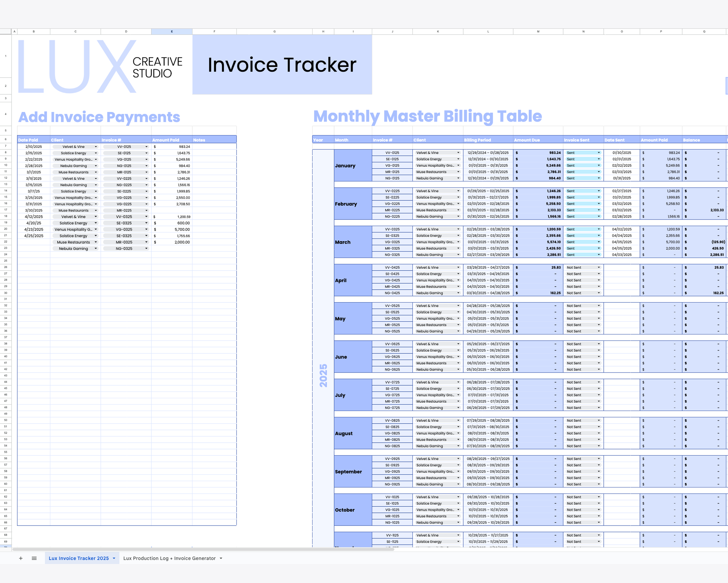Viewport: 728px width, 583px height.
Task: Open client dropdown for invoice SE-0625
Action: pos(458,350)
